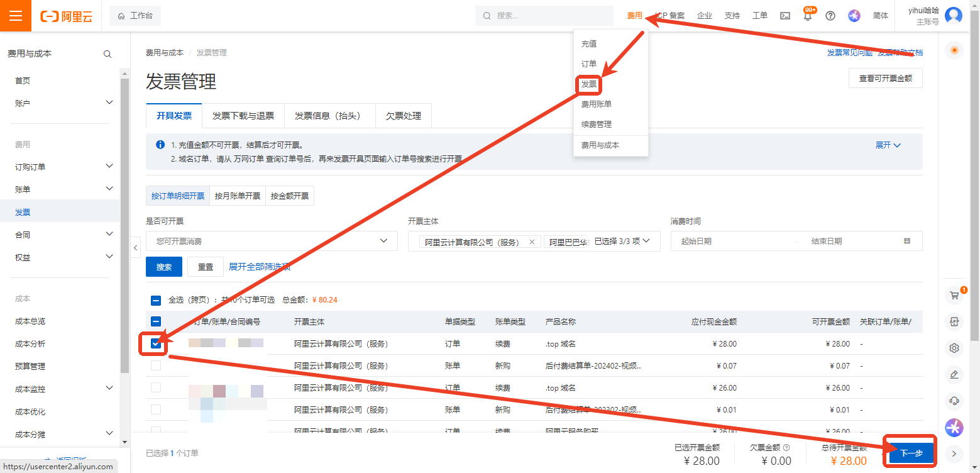This screenshot has width=980, height=473.
Task: Collapse the left sidebar handle
Action: coord(136,248)
